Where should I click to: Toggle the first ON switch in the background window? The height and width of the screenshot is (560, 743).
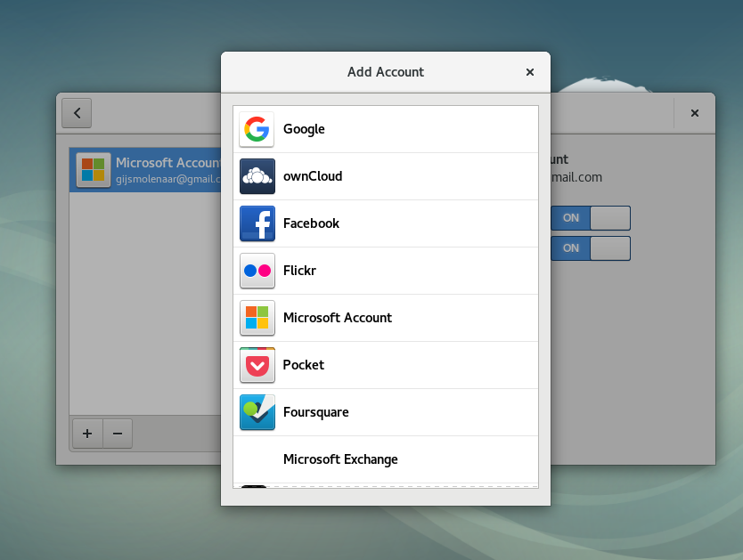point(591,218)
